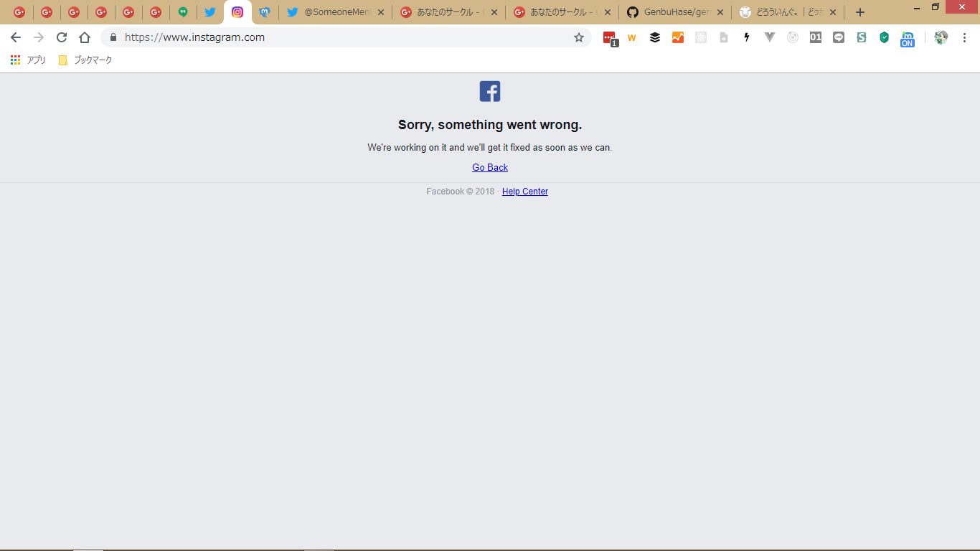Close the GenbuHase GitHub tab
980x551 pixels.
[x=720, y=12]
